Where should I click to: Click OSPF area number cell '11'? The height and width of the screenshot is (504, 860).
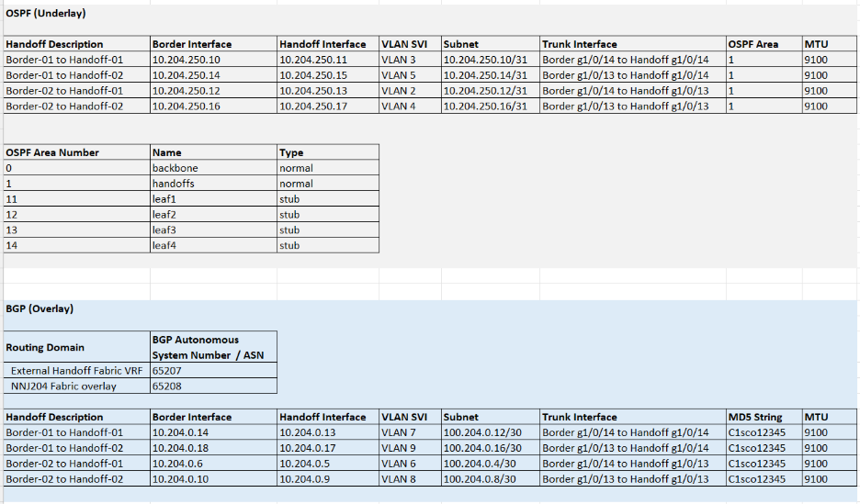77,199
